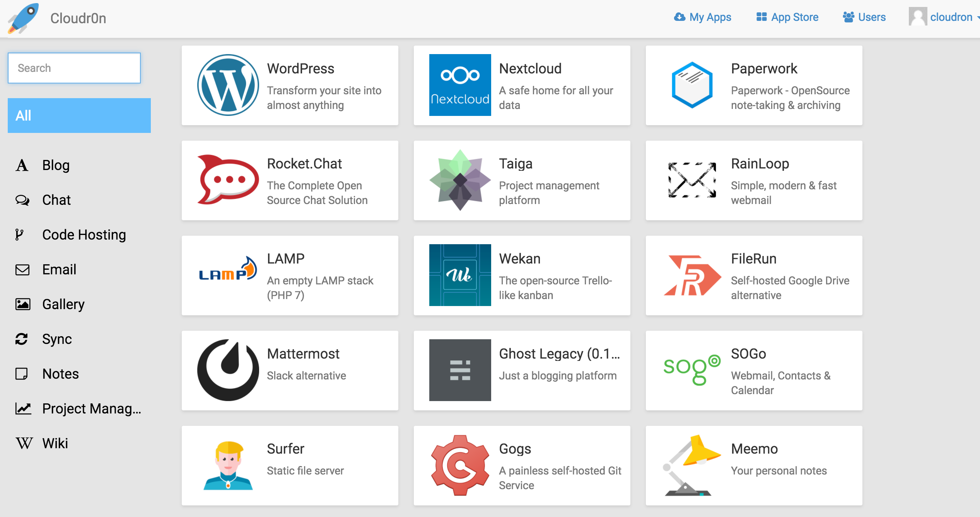Open the Taiga app icon
The height and width of the screenshot is (517, 980).
tap(460, 180)
